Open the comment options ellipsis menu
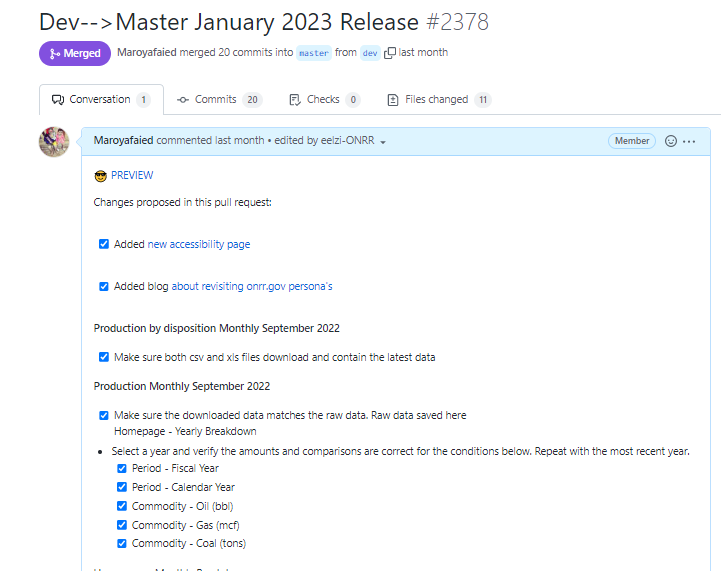 click(689, 141)
